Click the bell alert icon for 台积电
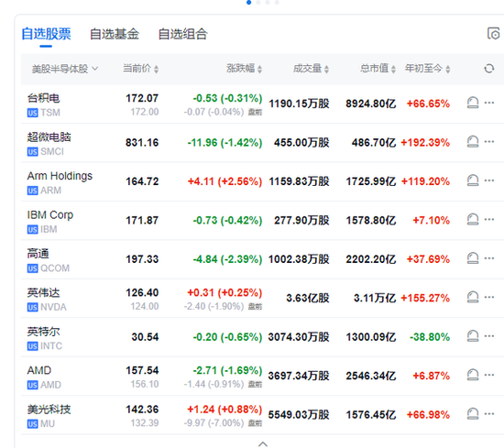Screen dimensions: 504x448 click(x=473, y=103)
